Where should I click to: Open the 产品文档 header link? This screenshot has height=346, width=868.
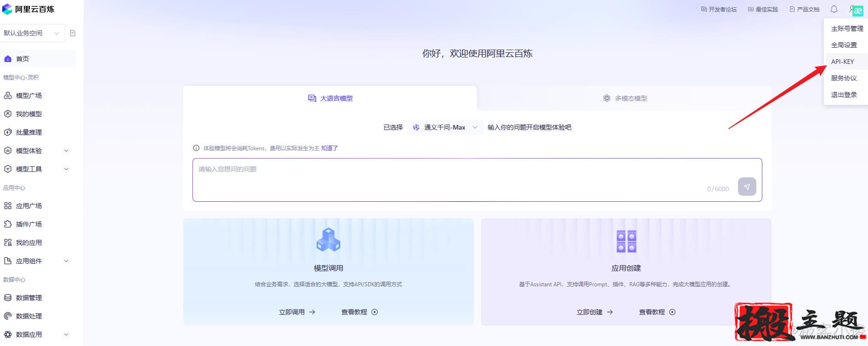pyautogui.click(x=804, y=9)
